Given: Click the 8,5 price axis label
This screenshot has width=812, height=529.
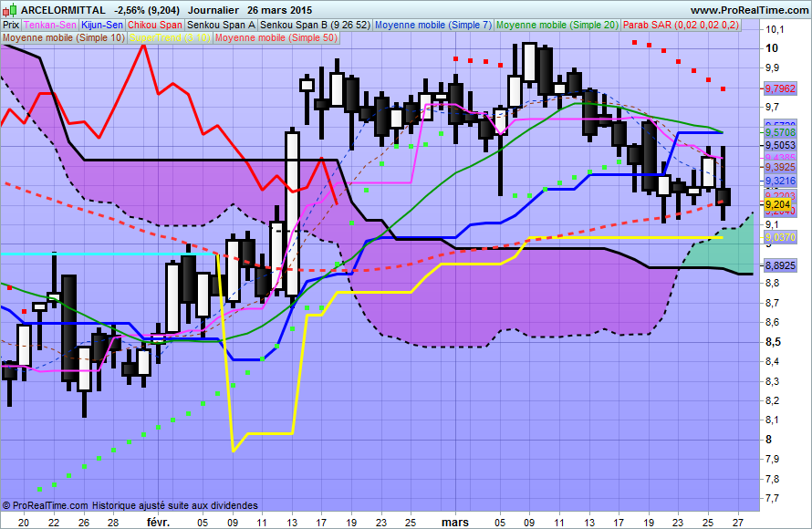Looking at the screenshot, I should 773,342.
